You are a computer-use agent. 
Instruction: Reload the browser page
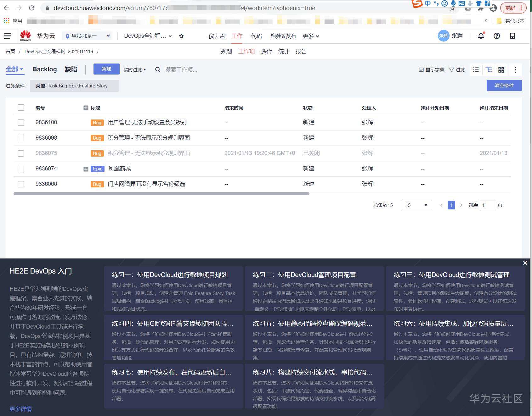[x=31, y=8]
